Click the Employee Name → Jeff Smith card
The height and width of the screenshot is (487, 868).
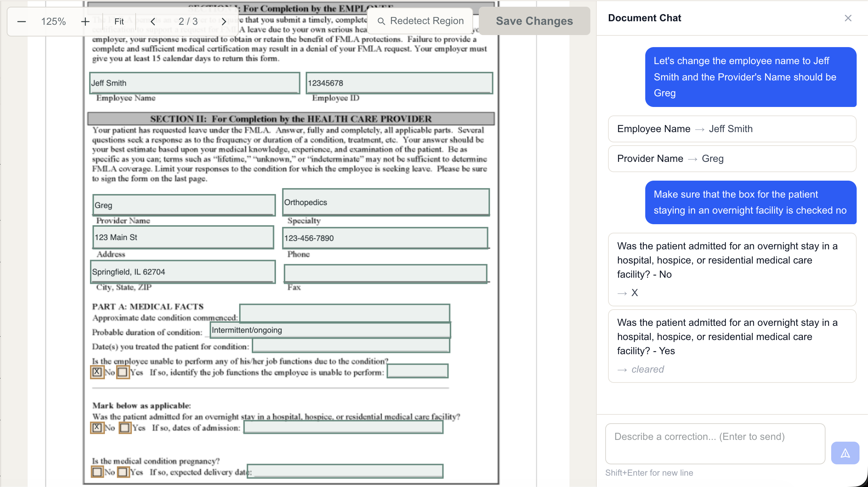732,129
